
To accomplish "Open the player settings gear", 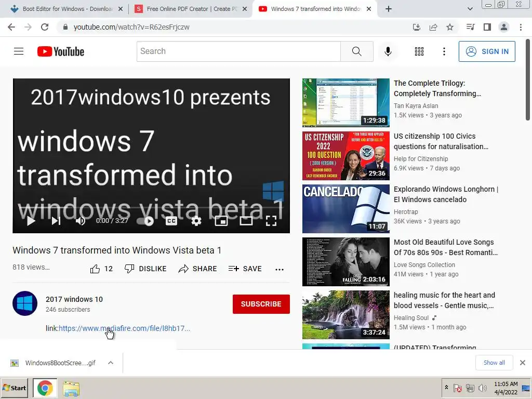I will (196, 221).
